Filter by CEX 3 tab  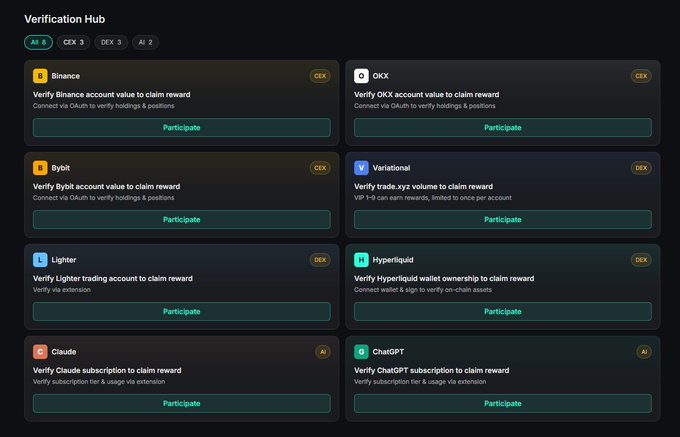coord(73,42)
